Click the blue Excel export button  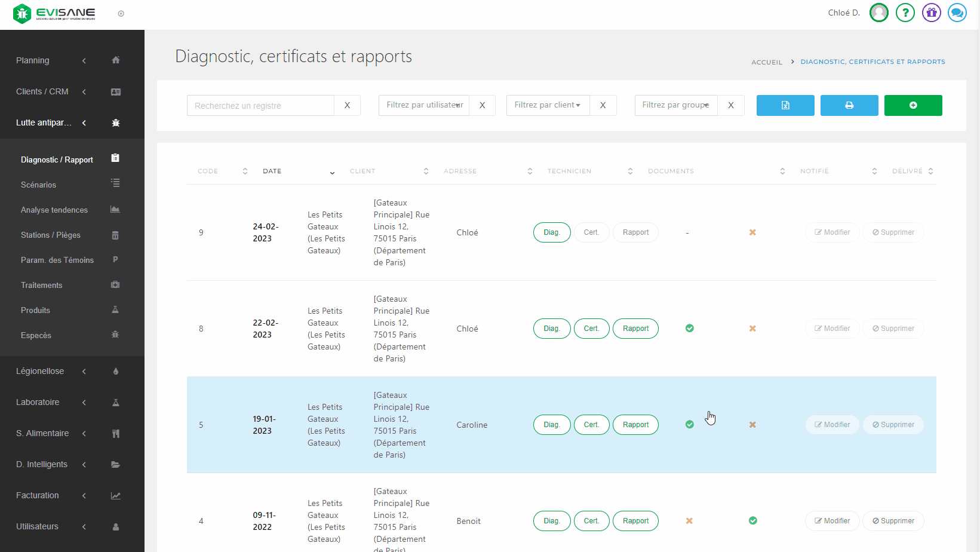point(785,105)
